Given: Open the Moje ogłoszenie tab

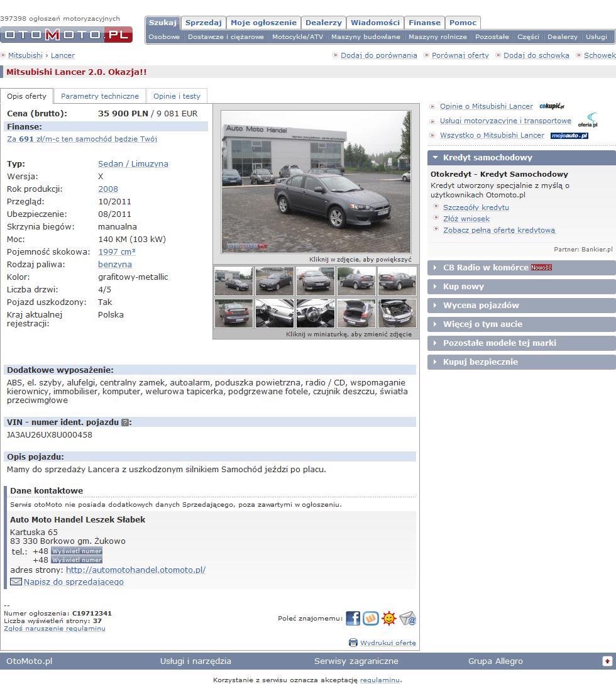Looking at the screenshot, I should pyautogui.click(x=263, y=23).
